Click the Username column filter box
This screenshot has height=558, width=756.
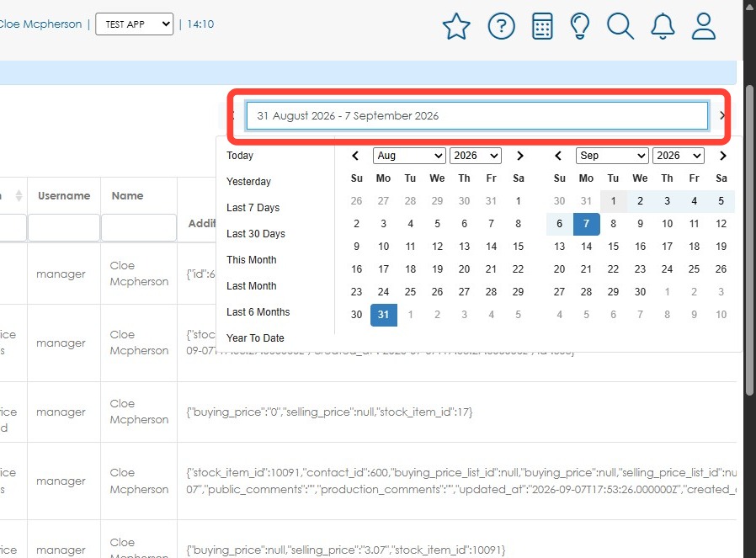[64, 227]
